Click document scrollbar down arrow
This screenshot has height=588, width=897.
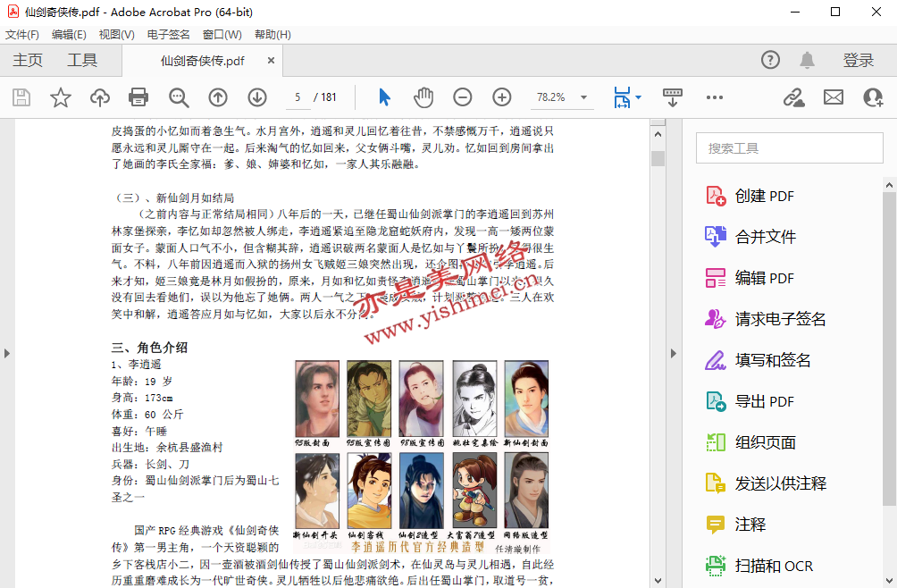click(658, 581)
